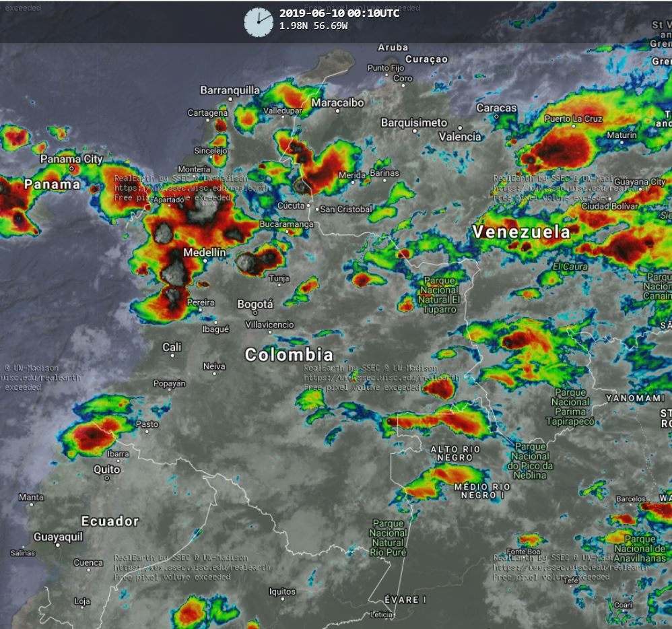Click the Medellín city label
672x629 pixels.
click(205, 253)
